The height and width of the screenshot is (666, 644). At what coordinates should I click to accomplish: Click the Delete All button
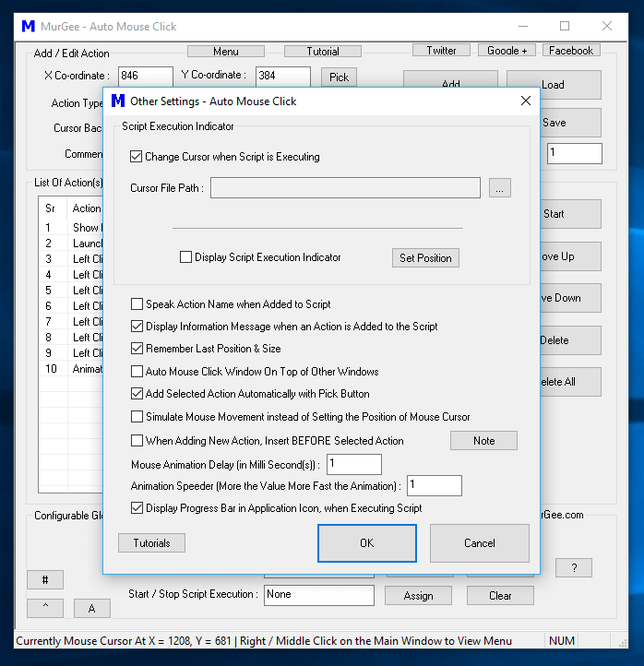click(570, 382)
